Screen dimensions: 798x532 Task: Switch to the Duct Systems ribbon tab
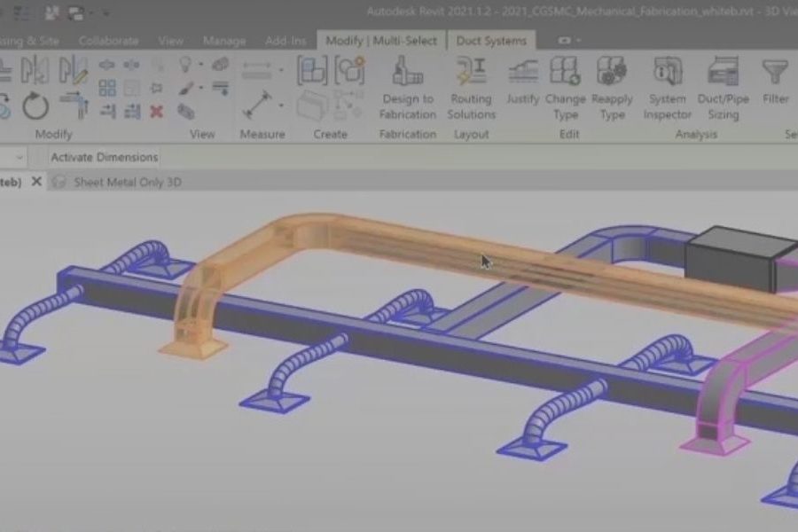(x=492, y=41)
